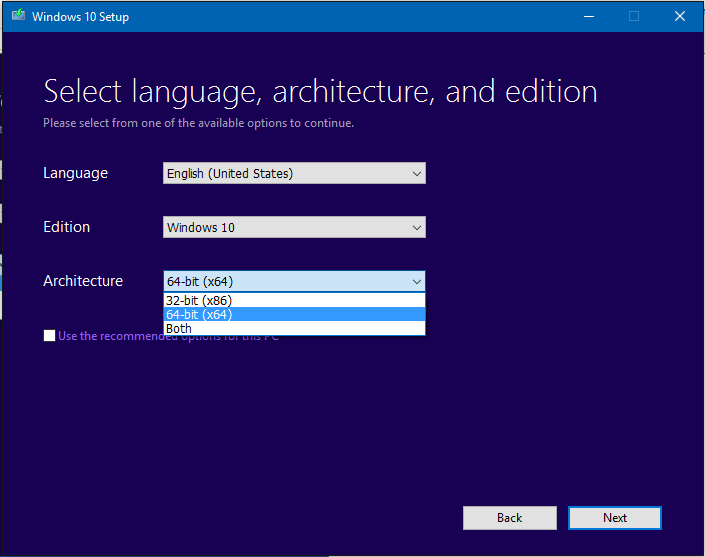705x557 pixels.
Task: Select 32-bit (x86) from the list
Action: coord(294,300)
